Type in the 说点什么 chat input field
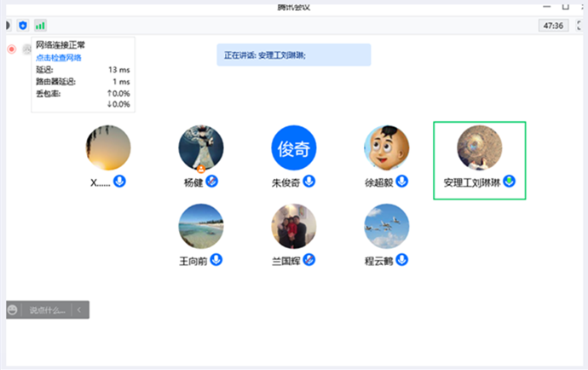This screenshot has width=588, height=370. coord(46,310)
